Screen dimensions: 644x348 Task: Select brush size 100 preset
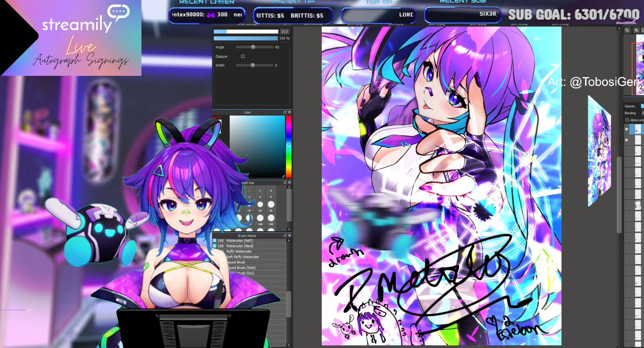(260, 220)
